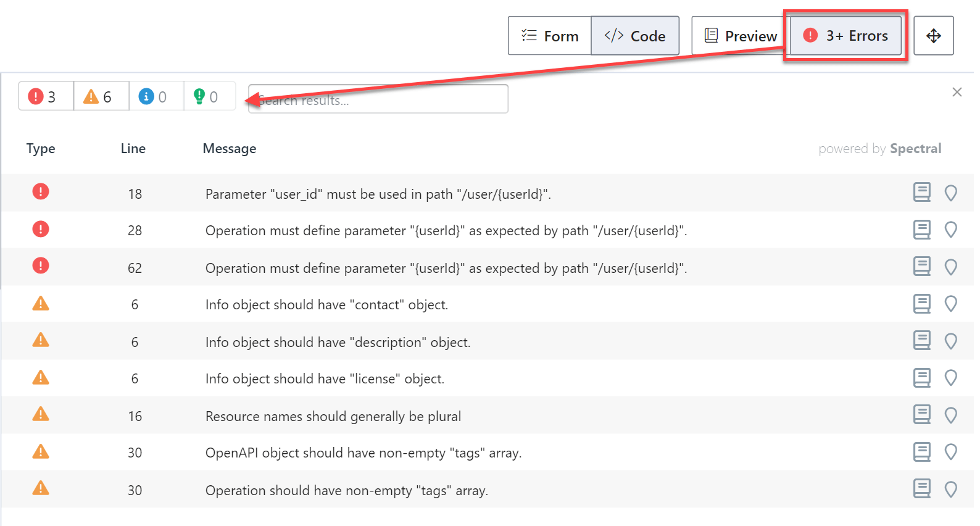The width and height of the screenshot is (980, 526).
Task: Open documentation icon for "contact" object warning
Action: (921, 304)
